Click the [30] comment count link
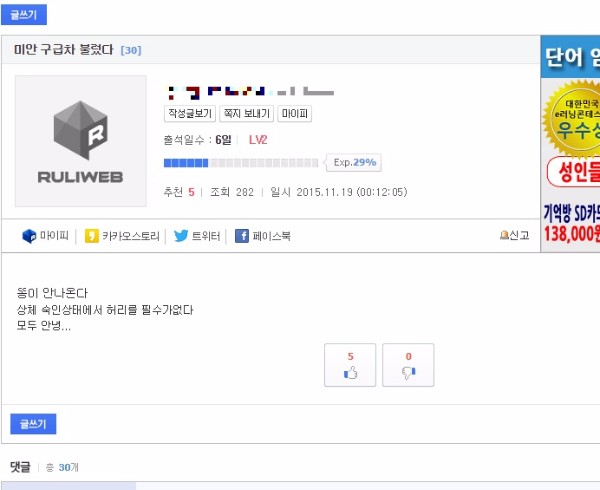 tap(131, 50)
